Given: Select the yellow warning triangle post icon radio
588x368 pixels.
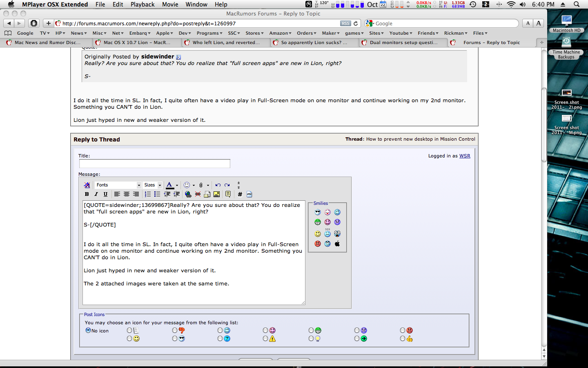Looking at the screenshot, I should [x=266, y=339].
